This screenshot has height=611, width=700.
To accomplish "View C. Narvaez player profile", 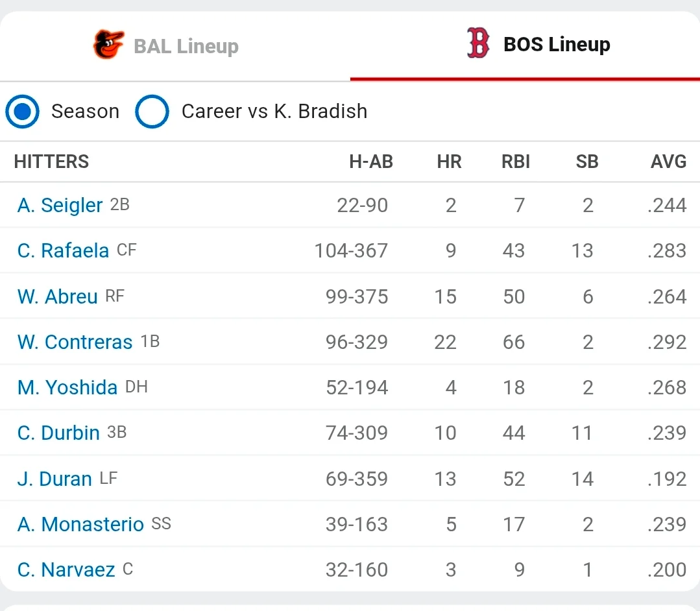I will coord(66,569).
